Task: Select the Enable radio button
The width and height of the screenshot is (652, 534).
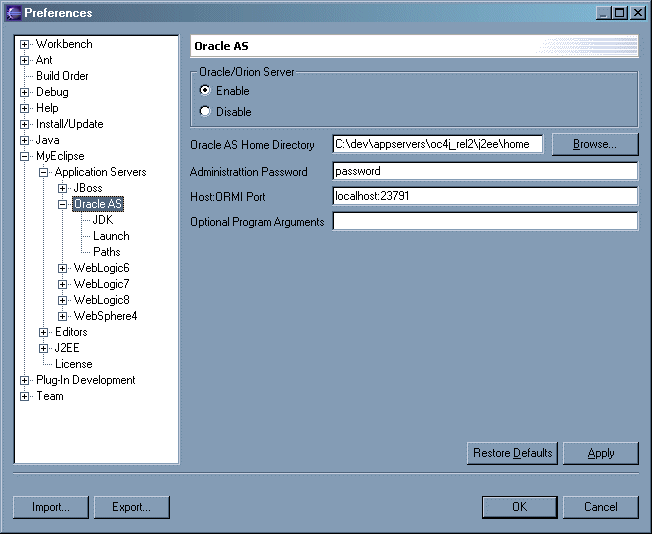Action: point(206,91)
